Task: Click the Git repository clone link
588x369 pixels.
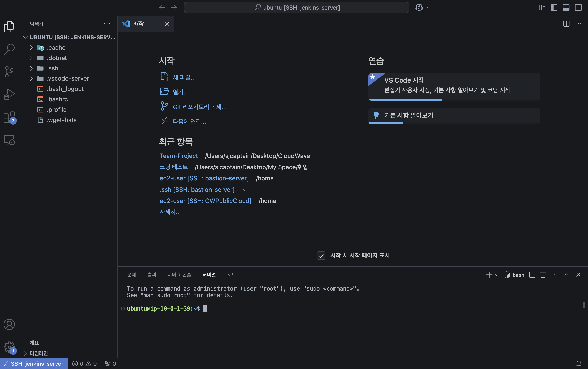Action: pyautogui.click(x=199, y=107)
